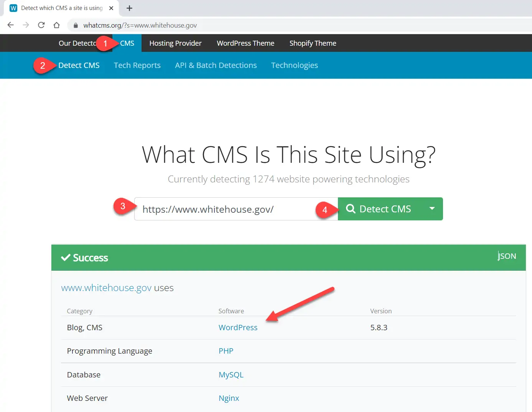This screenshot has width=532, height=412.
Task: Open a new tab with plus icon
Action: [x=129, y=8]
